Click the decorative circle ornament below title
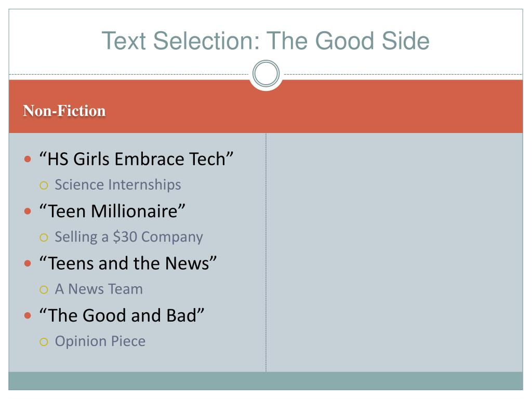532x399 pixels. (x=266, y=74)
